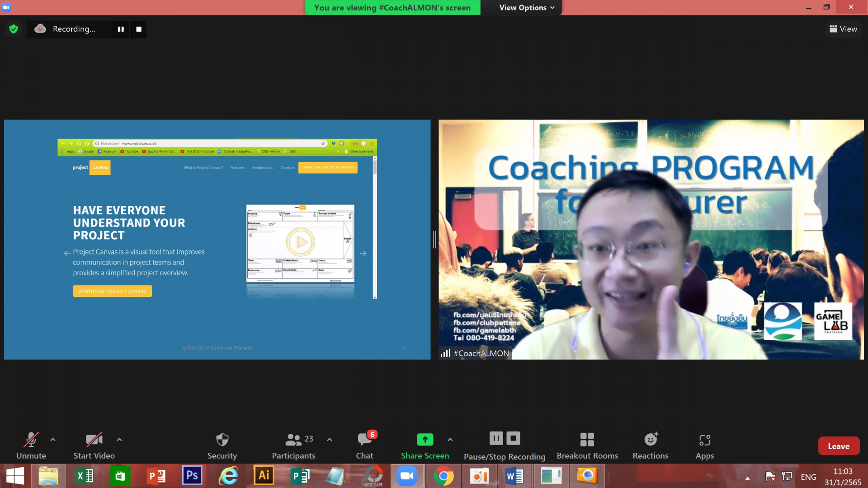Expand video settings arrow beside Start Video
The height and width of the screenshot is (488, 868).
point(119,439)
